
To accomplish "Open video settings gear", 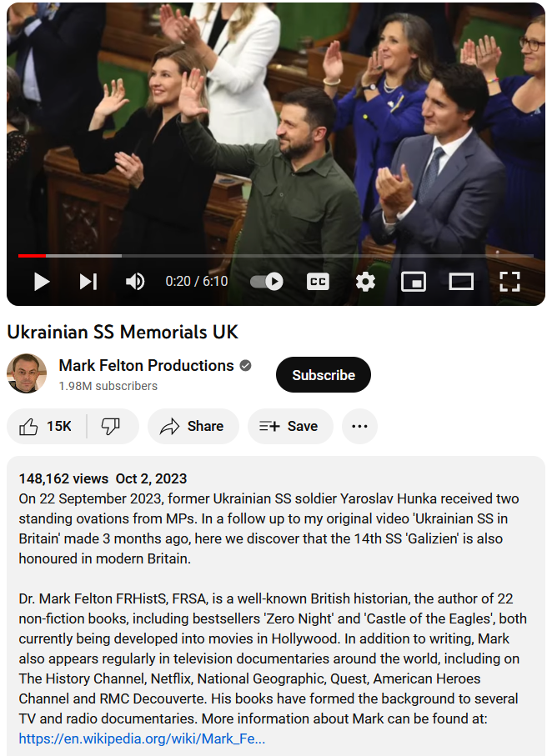I will coord(365,282).
